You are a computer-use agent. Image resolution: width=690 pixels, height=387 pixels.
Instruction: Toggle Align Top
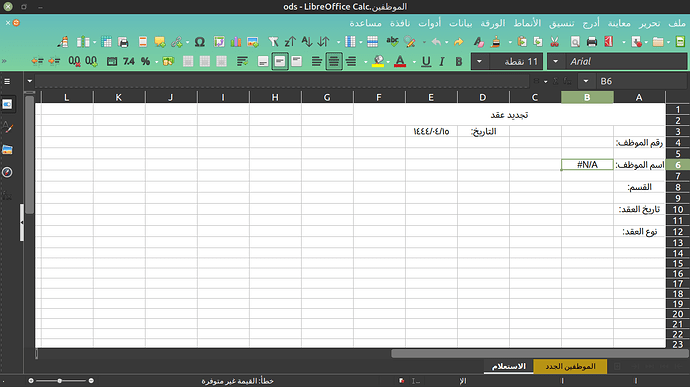[x=297, y=61]
